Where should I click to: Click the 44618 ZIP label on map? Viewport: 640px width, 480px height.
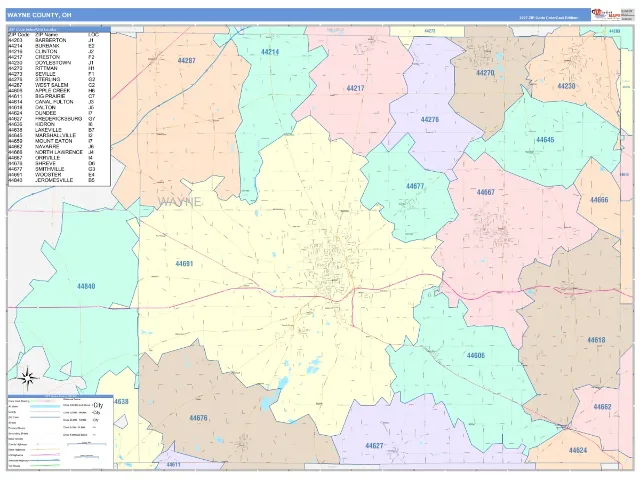[596, 340]
